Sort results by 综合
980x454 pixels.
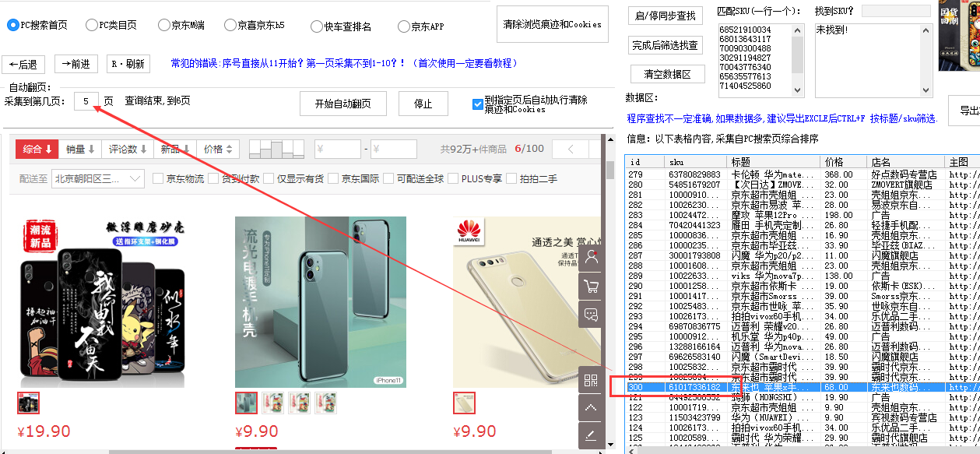point(37,150)
